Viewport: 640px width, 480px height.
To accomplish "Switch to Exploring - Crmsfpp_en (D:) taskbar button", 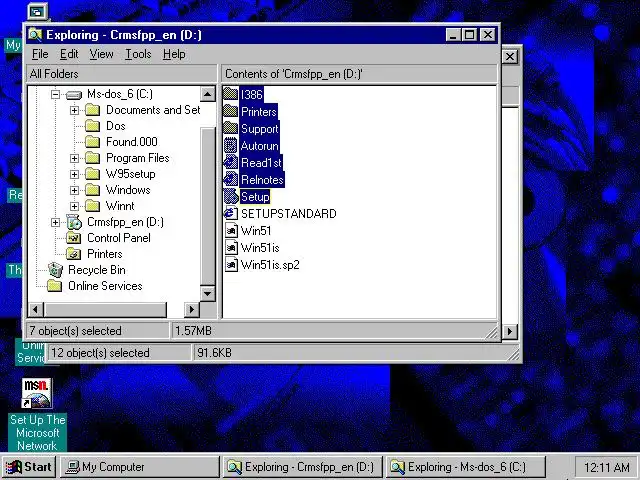I will click(x=302, y=467).
